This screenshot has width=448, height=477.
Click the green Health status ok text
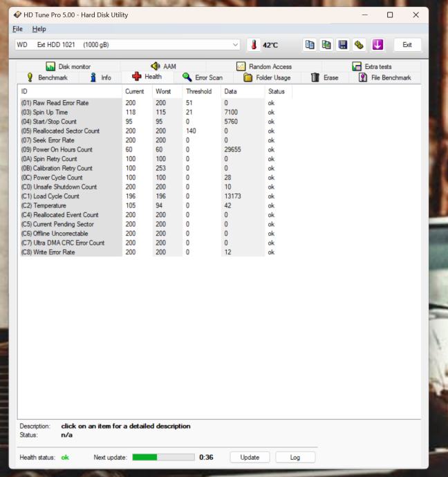point(65,458)
